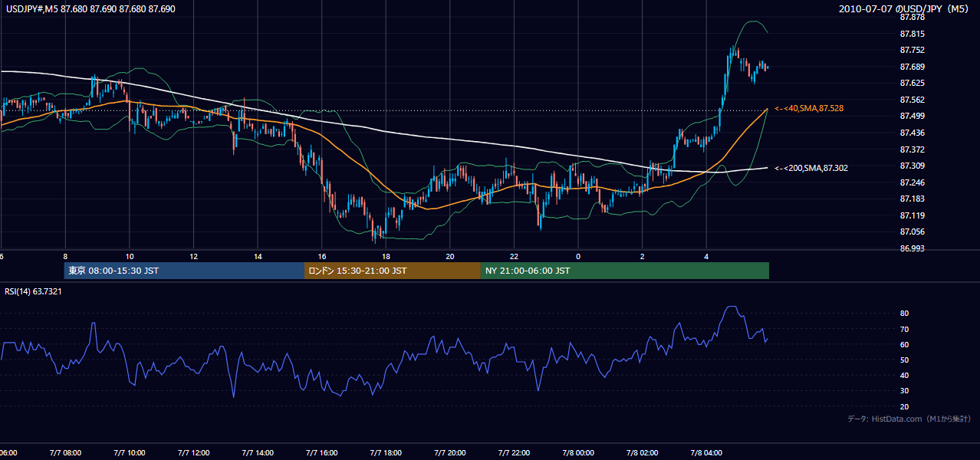Click the 87.119 price axis label

pos(912,215)
